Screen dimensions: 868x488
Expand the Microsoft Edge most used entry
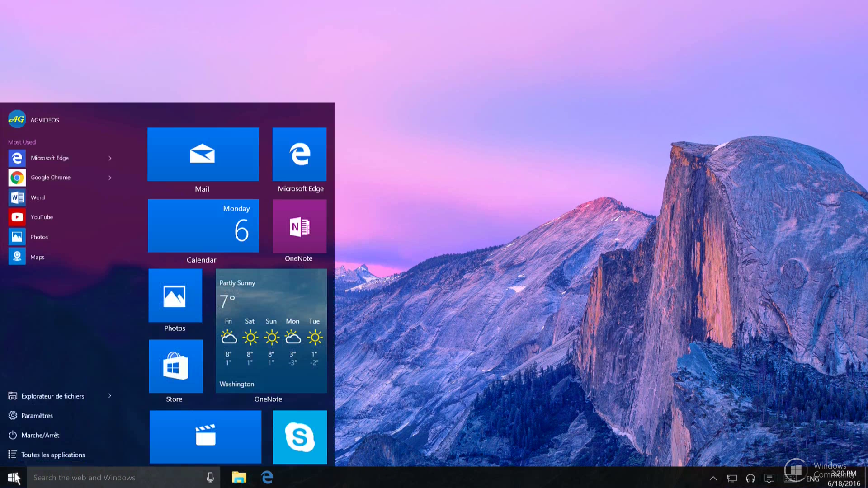pos(110,157)
